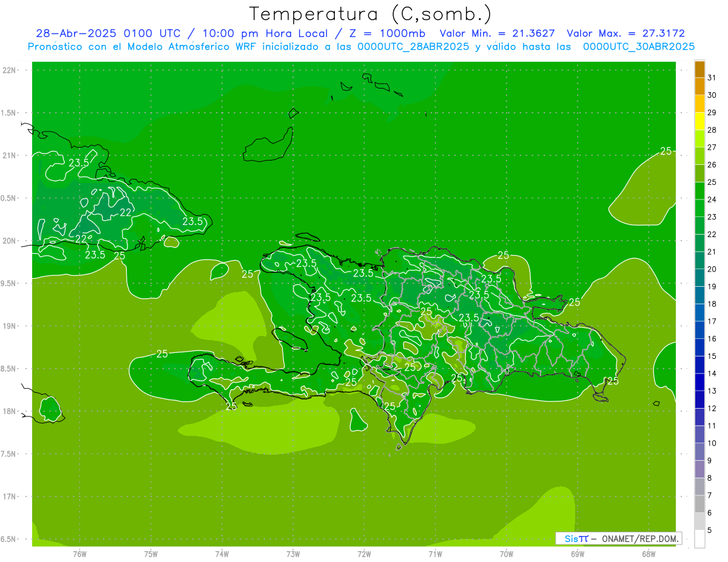
Task: Click the 20N latitude axis label
Action: pyautogui.click(x=10, y=241)
